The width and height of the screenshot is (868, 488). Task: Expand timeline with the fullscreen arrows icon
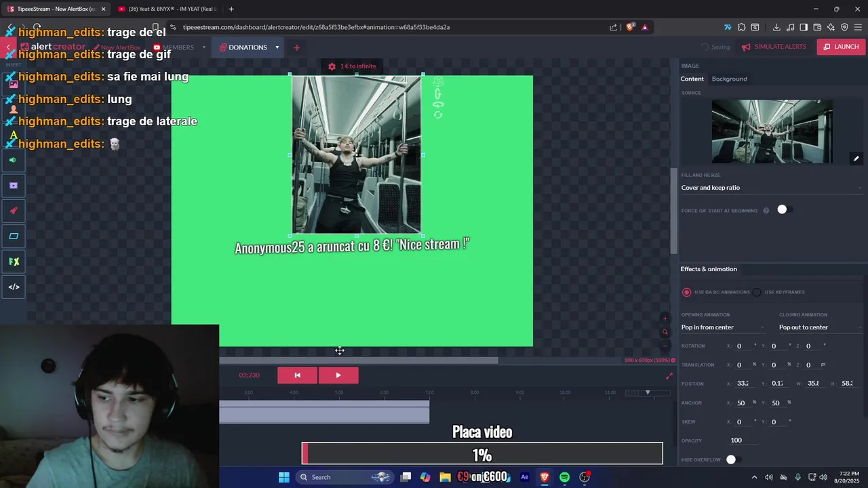click(669, 375)
